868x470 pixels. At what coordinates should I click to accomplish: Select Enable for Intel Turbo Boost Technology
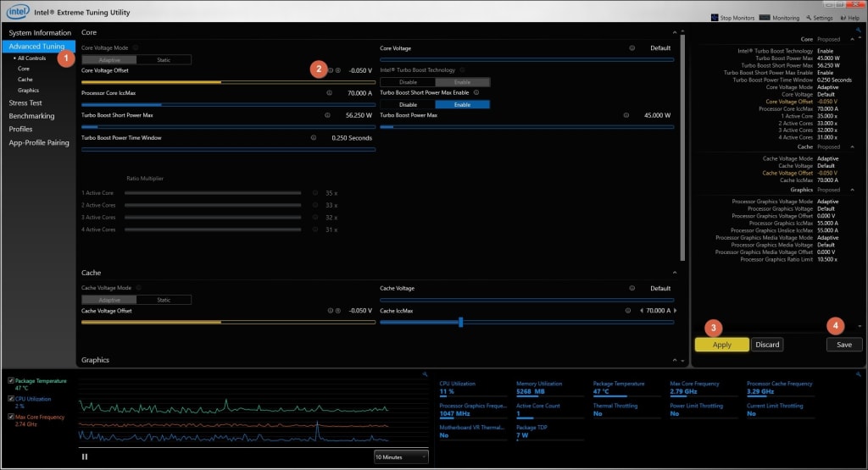[x=462, y=82]
